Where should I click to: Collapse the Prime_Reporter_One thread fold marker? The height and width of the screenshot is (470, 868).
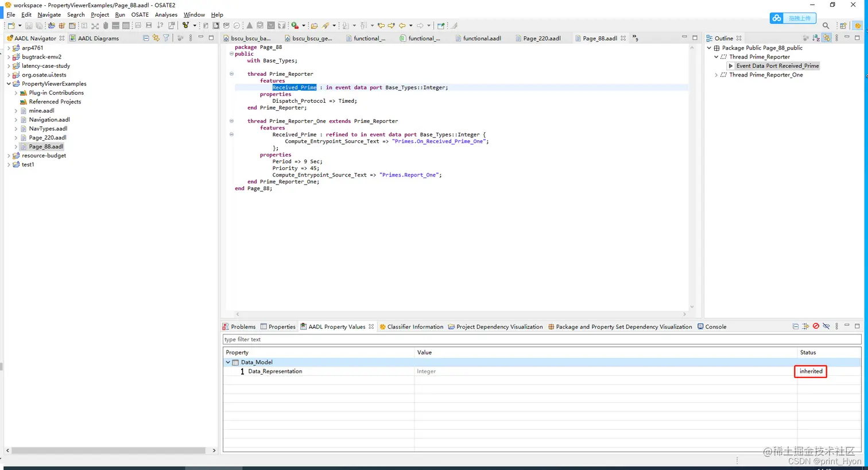[x=231, y=121]
